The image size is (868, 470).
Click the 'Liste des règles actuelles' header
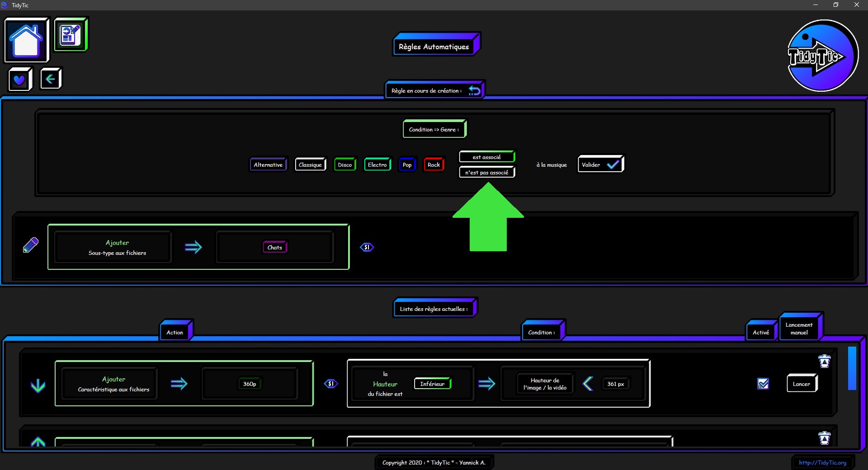435,308
